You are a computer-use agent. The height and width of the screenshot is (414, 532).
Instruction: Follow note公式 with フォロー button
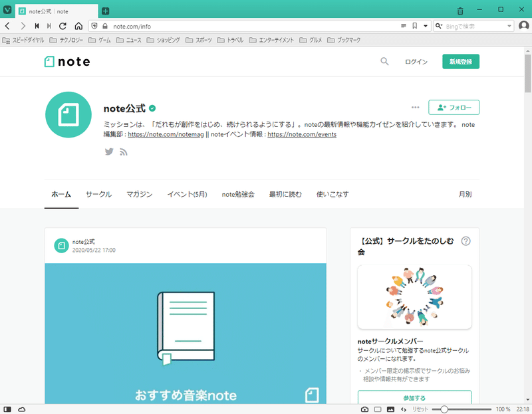(x=454, y=108)
